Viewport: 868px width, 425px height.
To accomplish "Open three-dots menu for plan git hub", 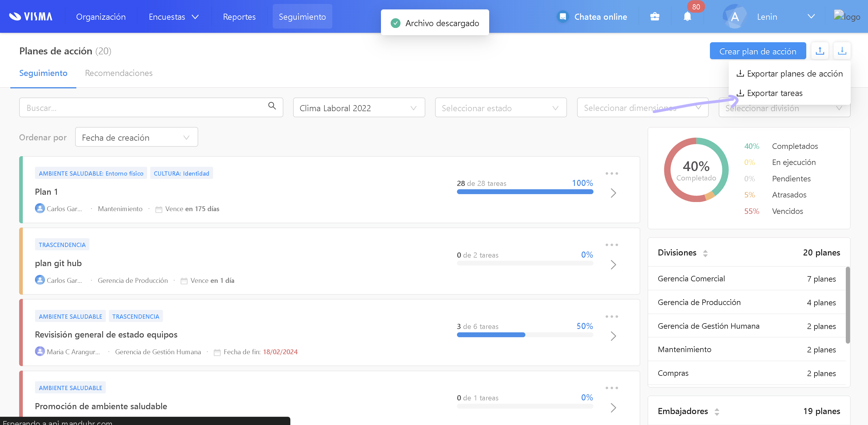I will [612, 245].
